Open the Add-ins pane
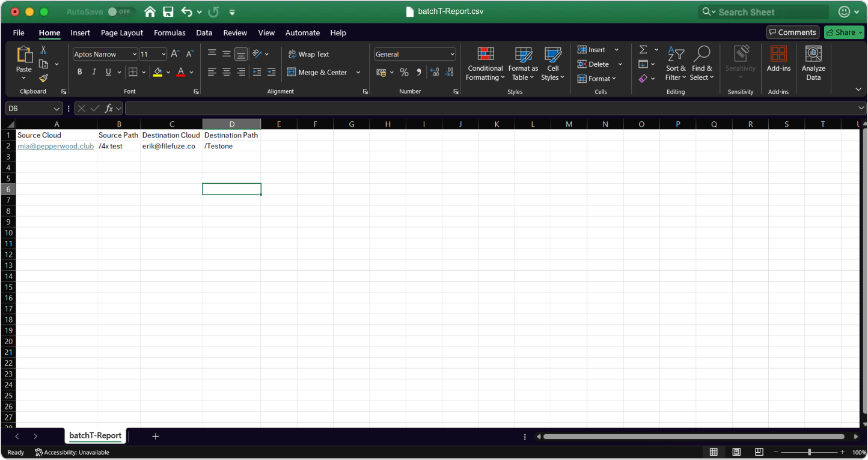The width and height of the screenshot is (868, 460). point(778,59)
